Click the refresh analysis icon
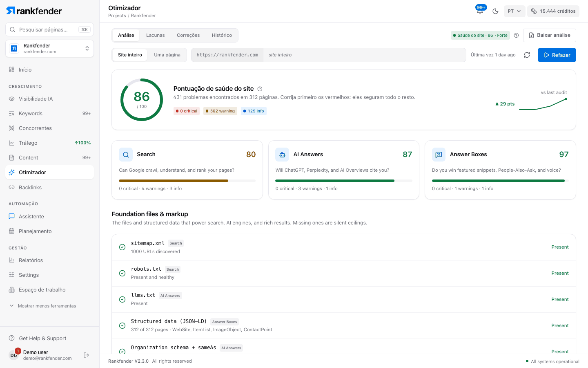 (527, 55)
